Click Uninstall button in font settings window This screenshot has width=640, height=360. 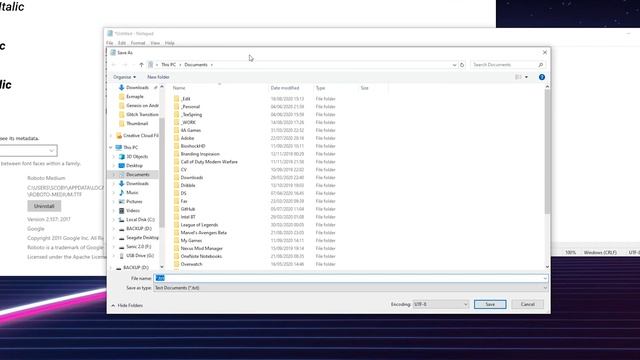[x=44, y=206]
